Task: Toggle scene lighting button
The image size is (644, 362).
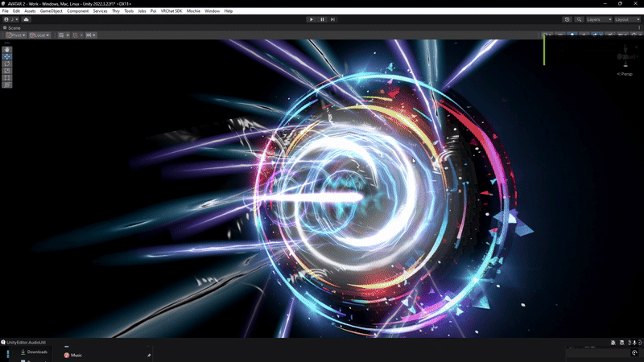Action: click(572, 35)
